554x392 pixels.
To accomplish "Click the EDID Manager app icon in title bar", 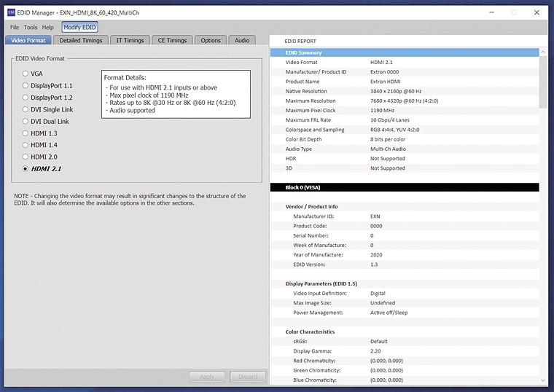I will tap(11, 12).
